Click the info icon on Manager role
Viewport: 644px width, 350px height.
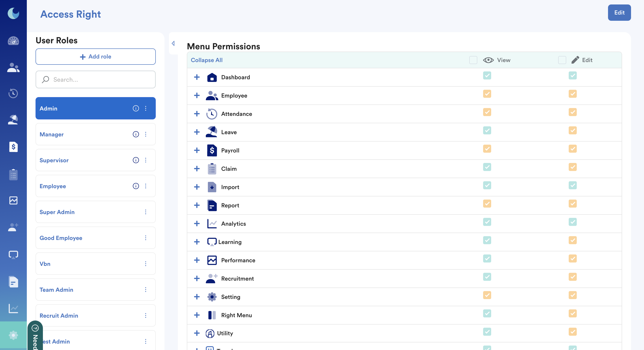point(136,134)
